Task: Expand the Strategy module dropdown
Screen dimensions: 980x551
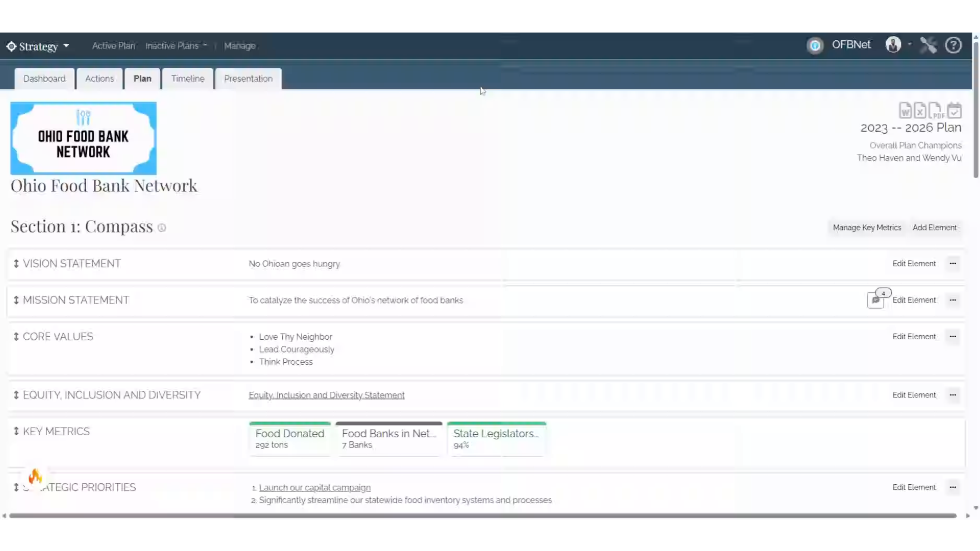Action: [66, 46]
